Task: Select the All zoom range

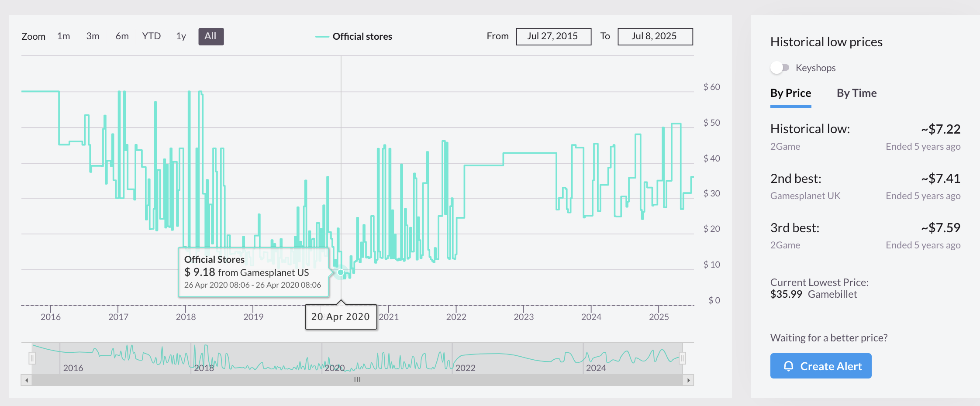Action: 211,36
